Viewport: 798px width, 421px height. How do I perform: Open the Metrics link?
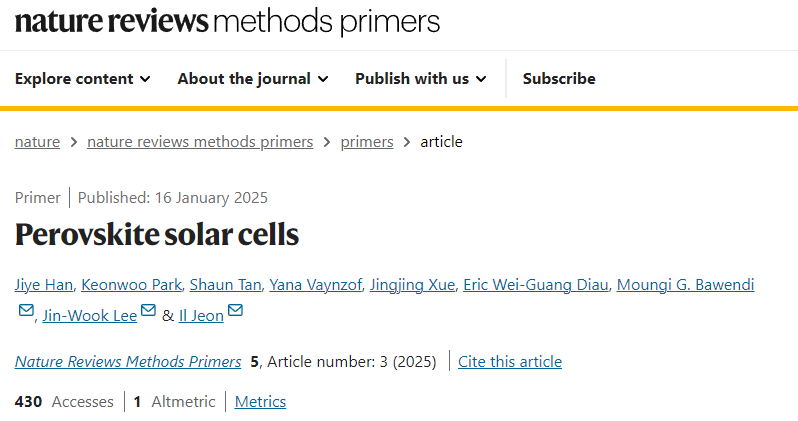(x=260, y=402)
